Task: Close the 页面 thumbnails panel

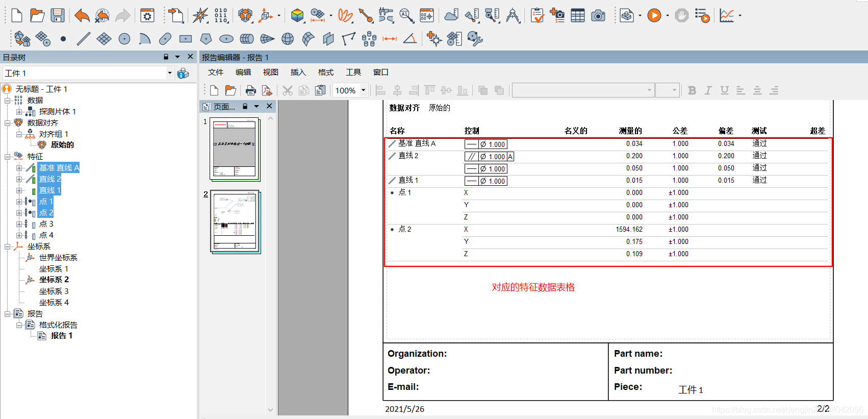Action: [269, 106]
